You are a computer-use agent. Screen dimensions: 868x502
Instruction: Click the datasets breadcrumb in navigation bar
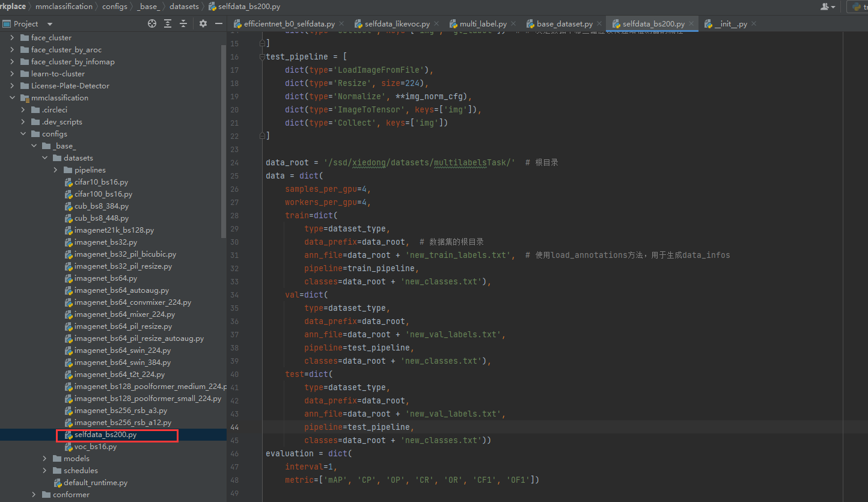[184, 7]
